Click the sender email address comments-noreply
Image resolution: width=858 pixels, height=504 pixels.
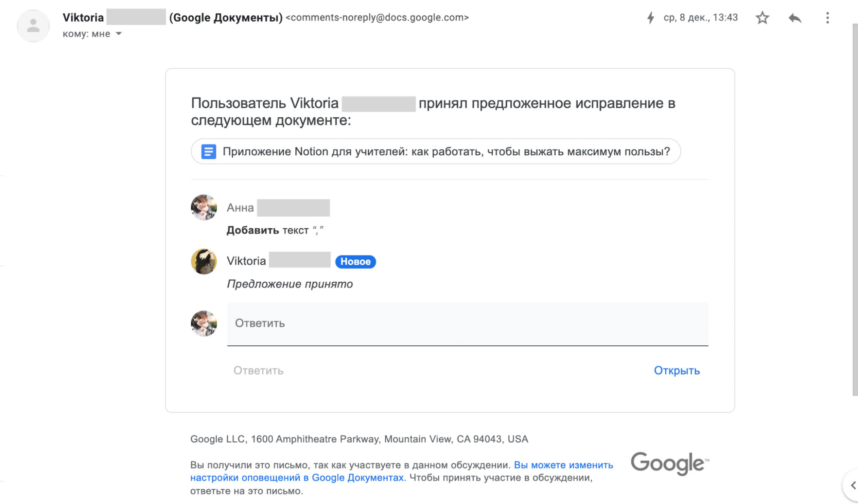pyautogui.click(x=377, y=18)
